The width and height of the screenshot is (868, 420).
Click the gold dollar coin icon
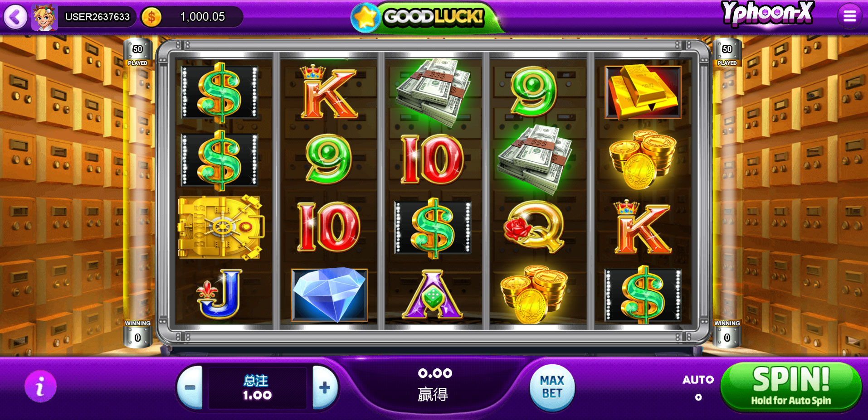(x=151, y=17)
